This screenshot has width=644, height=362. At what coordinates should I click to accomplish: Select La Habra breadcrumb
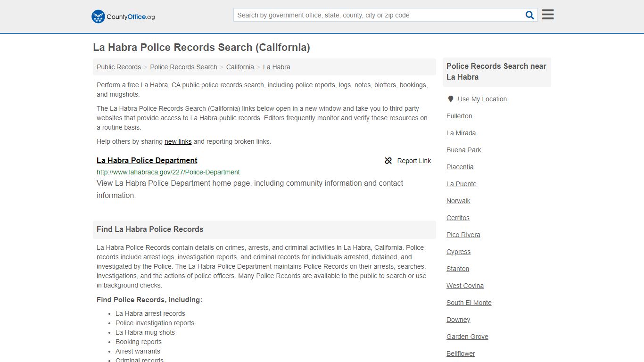point(277,67)
